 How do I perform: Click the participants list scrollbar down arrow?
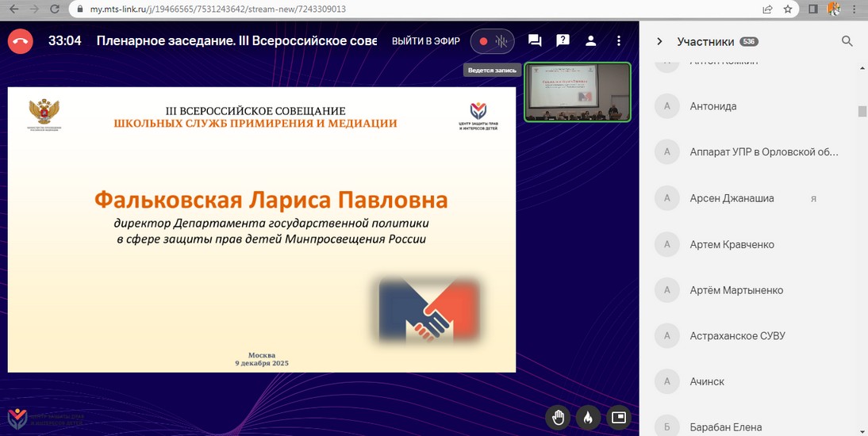click(862, 430)
